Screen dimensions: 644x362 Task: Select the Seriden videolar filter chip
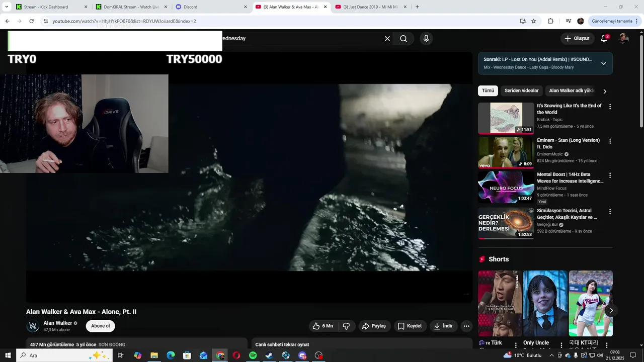pyautogui.click(x=521, y=91)
